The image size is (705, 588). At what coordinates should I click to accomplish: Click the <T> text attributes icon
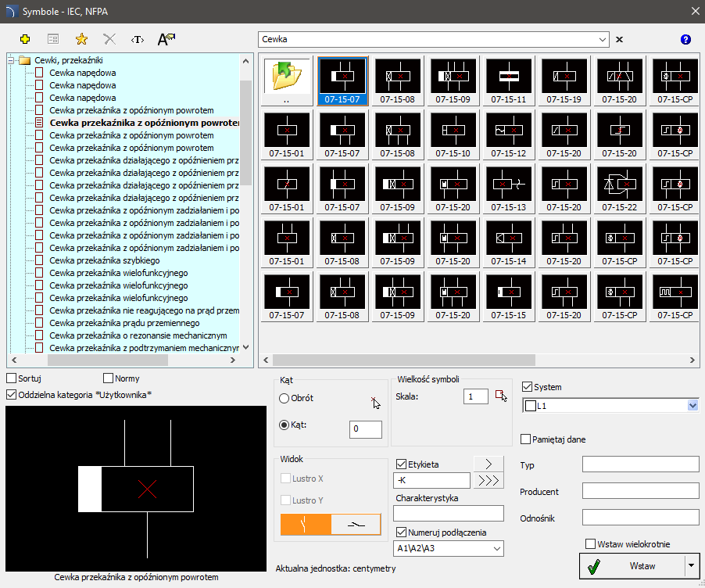click(x=138, y=39)
